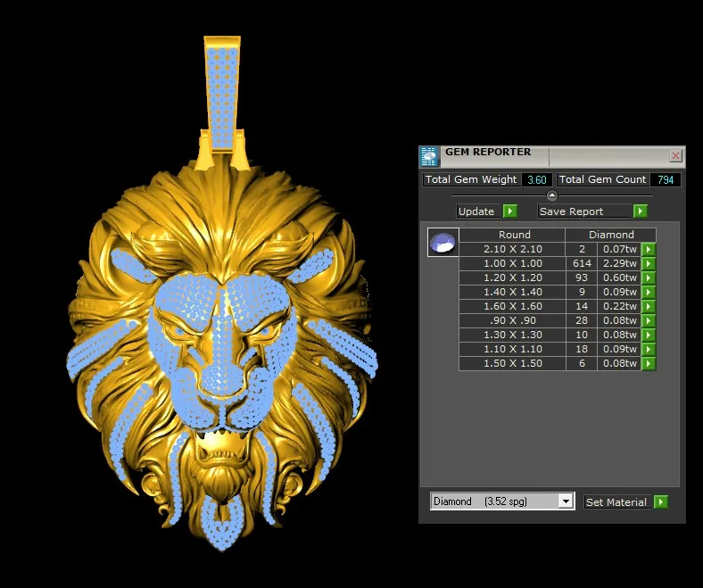Click green arrow for 1.60 X 1.60 row

tap(649, 307)
